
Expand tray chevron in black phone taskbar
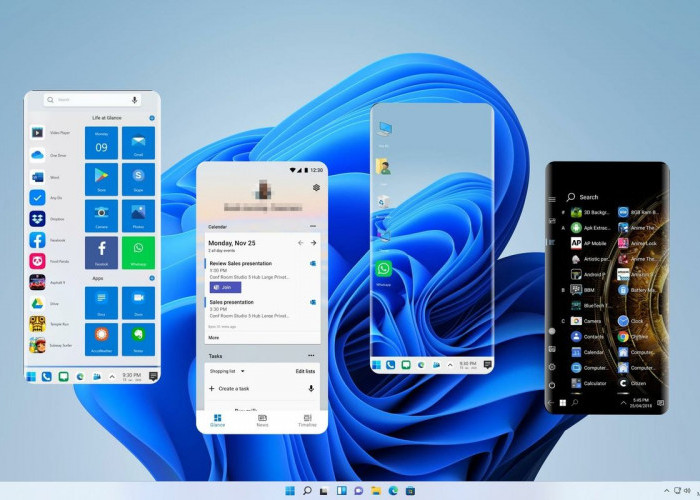coord(623,403)
